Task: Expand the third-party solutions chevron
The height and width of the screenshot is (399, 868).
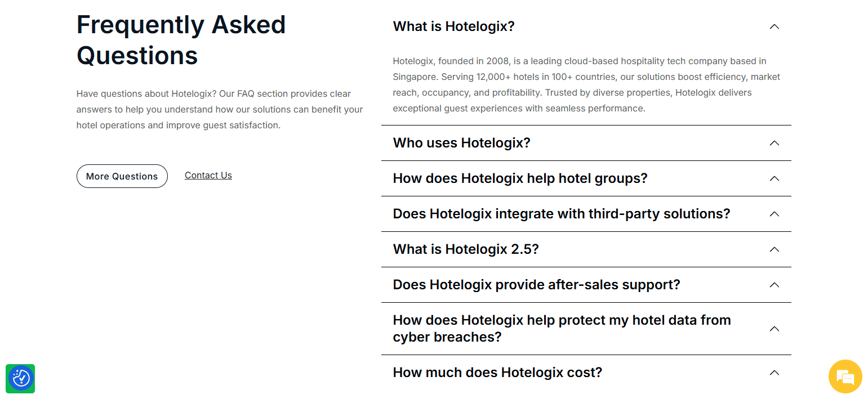Action: tap(774, 214)
